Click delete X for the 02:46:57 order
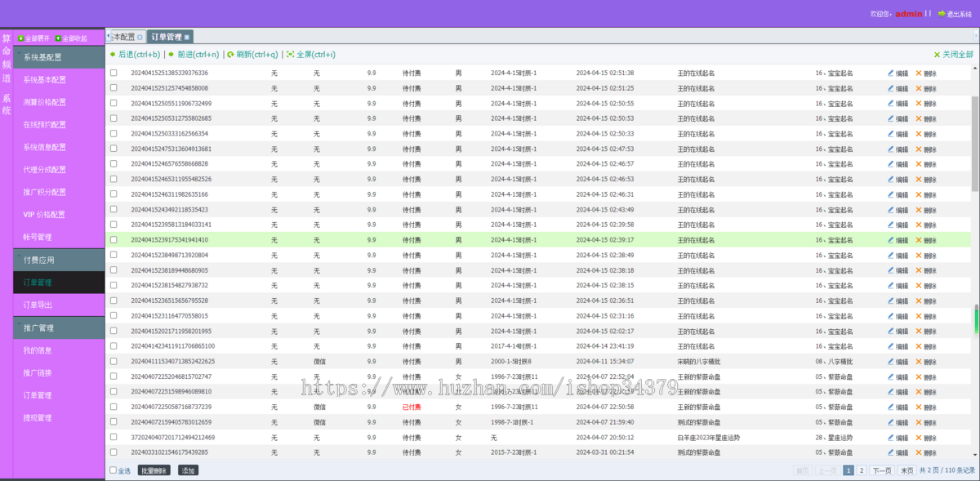Viewport: 980px width, 481px height. coord(919,164)
